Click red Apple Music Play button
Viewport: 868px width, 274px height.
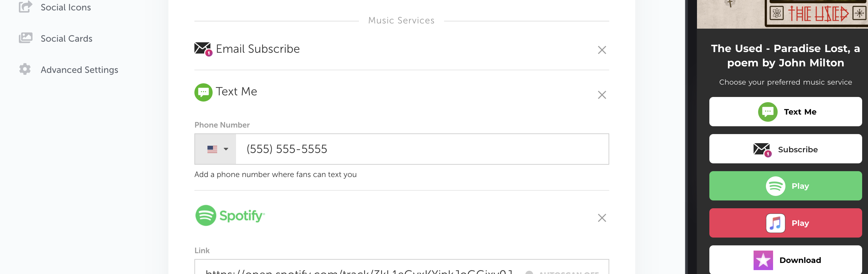pyautogui.click(x=785, y=223)
